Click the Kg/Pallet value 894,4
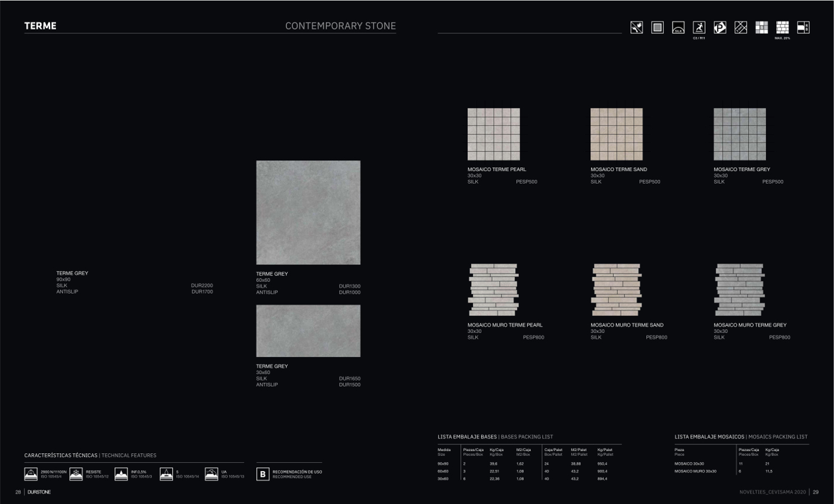The height and width of the screenshot is (504, 834). [x=602, y=478]
